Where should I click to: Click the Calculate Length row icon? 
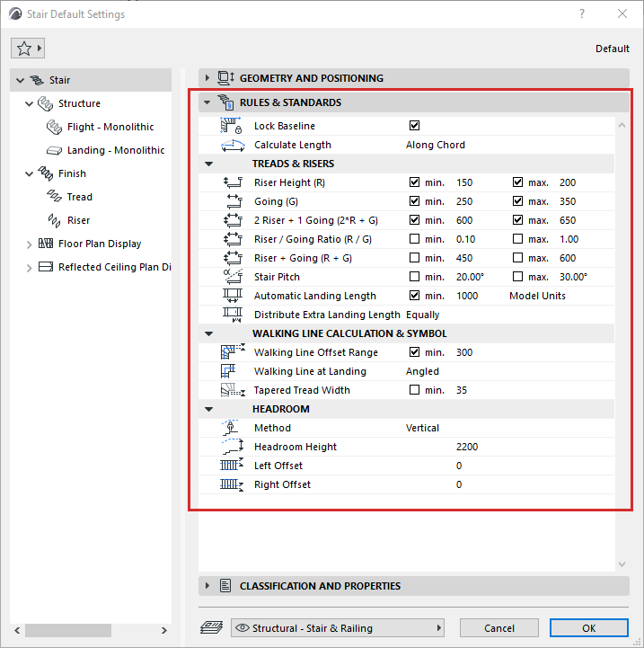pos(233,145)
